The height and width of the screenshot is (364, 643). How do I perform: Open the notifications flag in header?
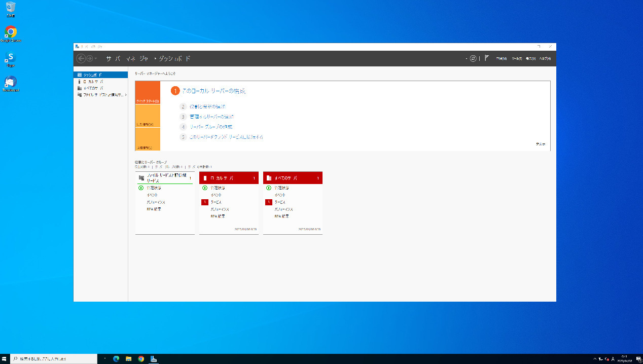(487, 59)
